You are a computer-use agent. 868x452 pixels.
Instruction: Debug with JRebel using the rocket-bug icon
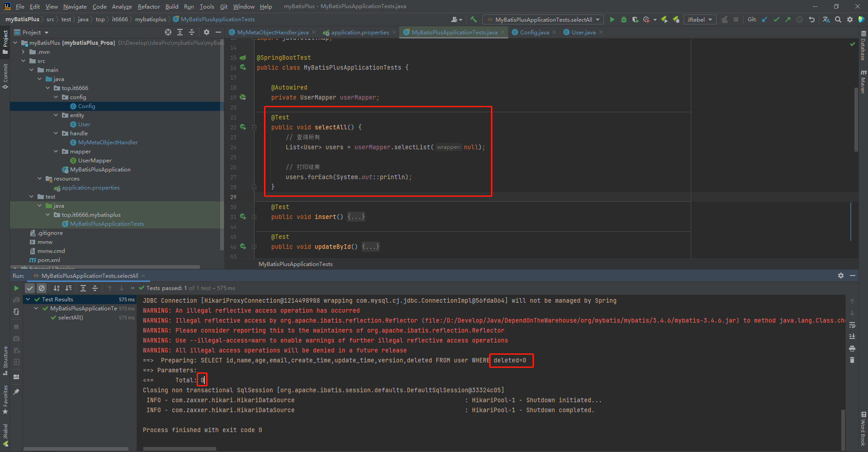[x=676, y=19]
